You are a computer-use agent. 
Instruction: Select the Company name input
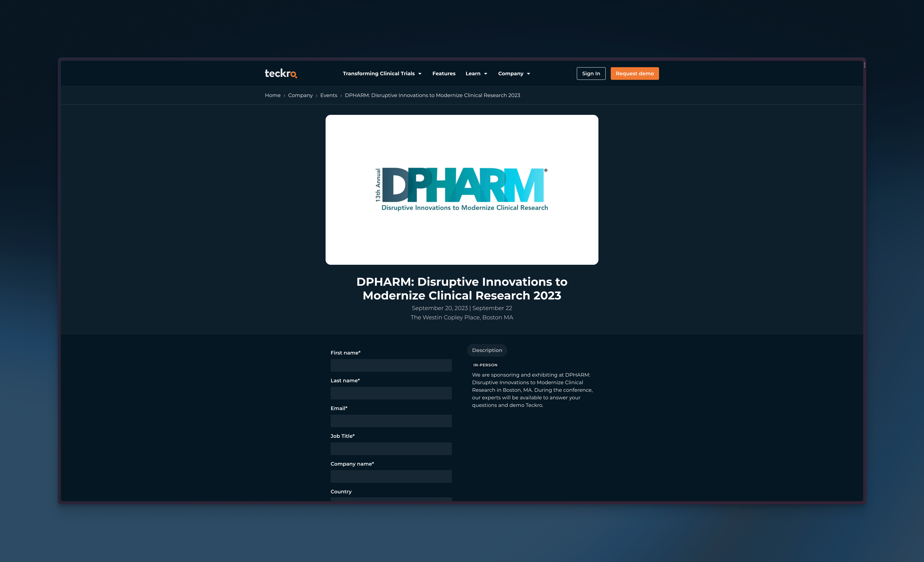tap(391, 476)
